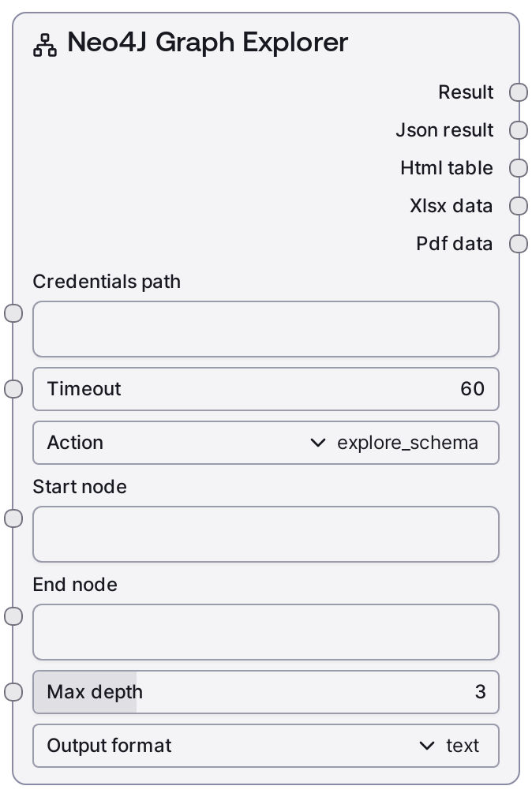Click the Max depth slider

265,692
